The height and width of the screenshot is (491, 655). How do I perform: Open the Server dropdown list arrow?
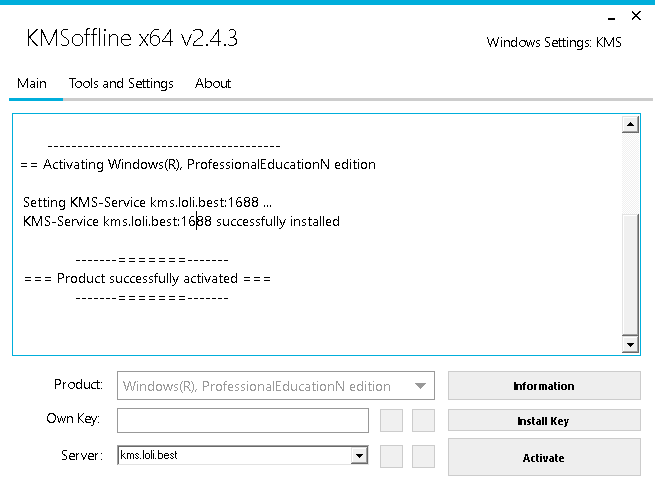(359, 456)
